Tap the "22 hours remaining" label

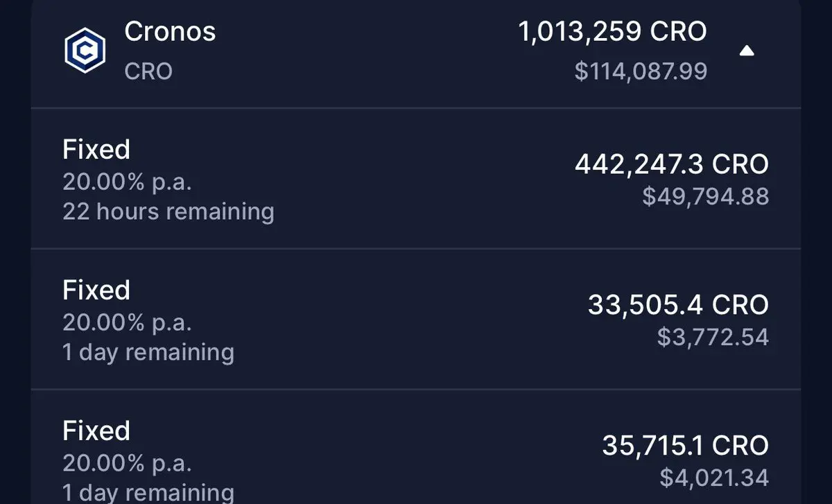pos(168,211)
